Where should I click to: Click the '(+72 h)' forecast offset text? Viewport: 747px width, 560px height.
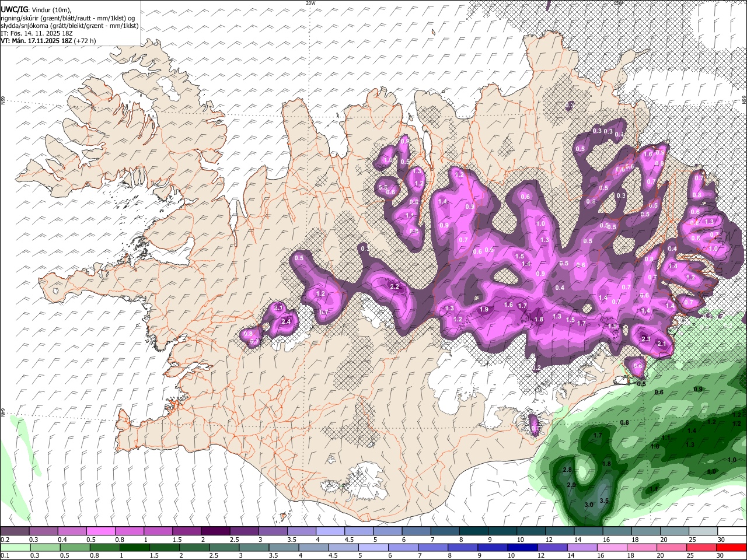(85, 41)
